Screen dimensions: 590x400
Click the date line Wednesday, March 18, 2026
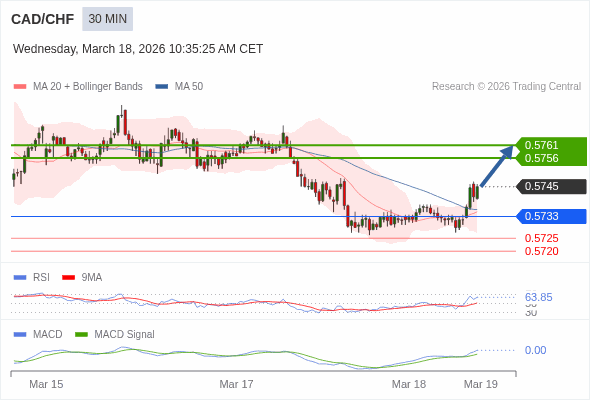tap(138, 49)
